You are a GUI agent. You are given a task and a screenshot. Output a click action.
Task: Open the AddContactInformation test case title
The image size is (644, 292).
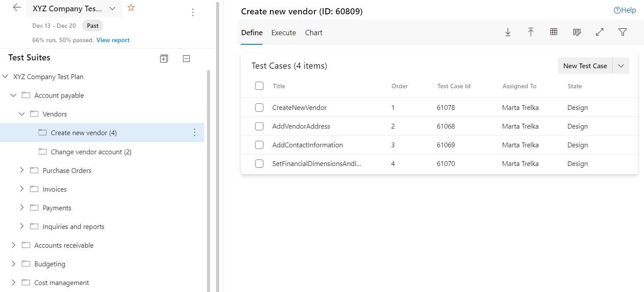tap(308, 145)
